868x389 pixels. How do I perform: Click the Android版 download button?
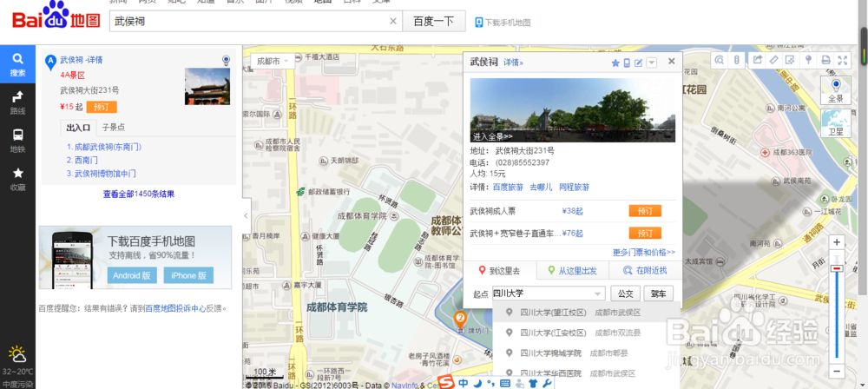(132, 275)
